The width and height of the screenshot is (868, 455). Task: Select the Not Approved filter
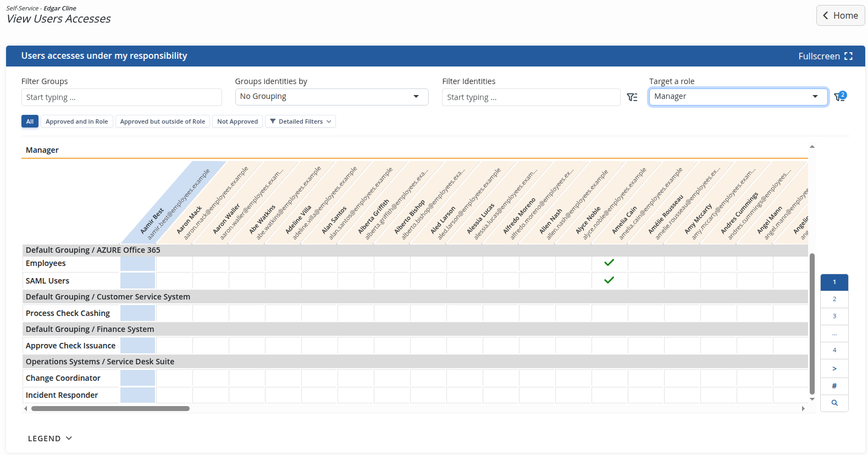pyautogui.click(x=237, y=121)
